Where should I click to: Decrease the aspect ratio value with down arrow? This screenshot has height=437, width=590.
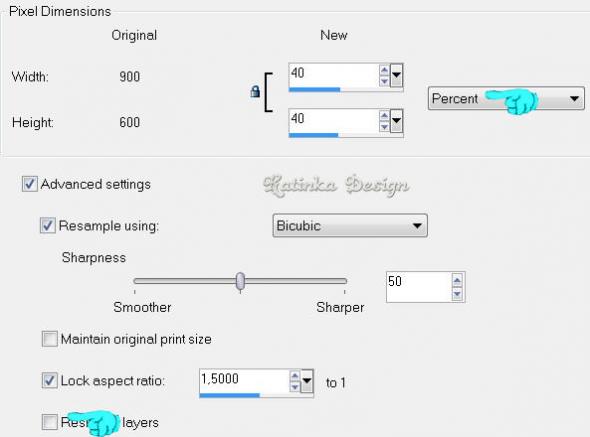click(295, 387)
